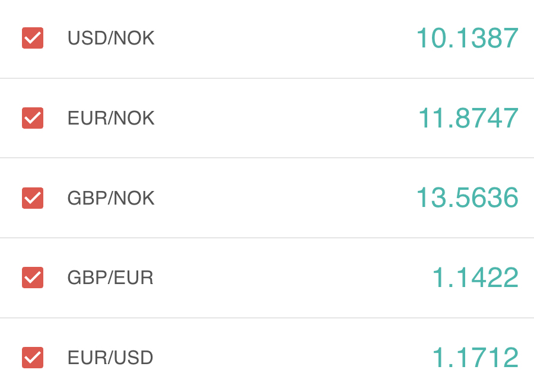Image resolution: width=534 pixels, height=392 pixels.
Task: Click empty space in the EUR/NOK row
Action: pyautogui.click(x=285, y=118)
